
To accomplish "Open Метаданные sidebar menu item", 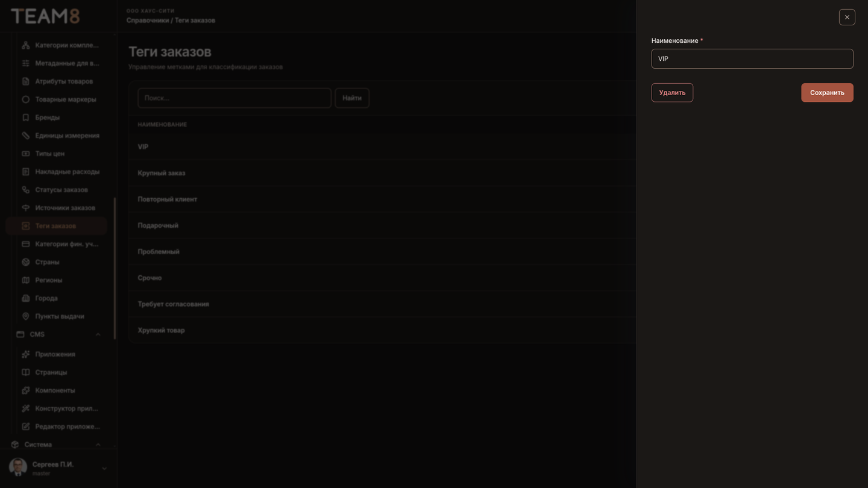I will tap(57, 63).
